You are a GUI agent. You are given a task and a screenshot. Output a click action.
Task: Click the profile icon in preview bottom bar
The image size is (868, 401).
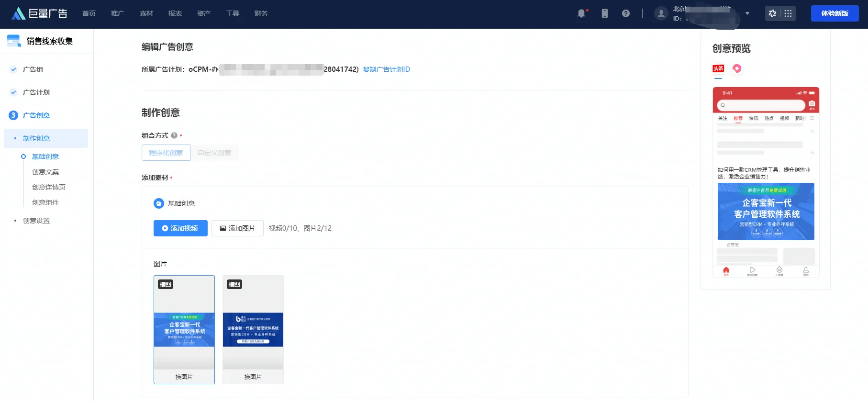pyautogui.click(x=806, y=271)
